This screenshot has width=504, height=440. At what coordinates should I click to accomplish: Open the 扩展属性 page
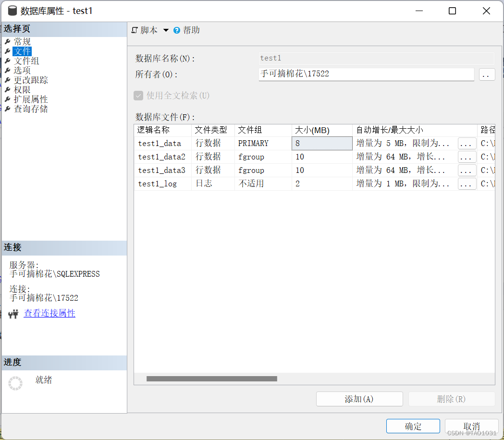click(x=31, y=99)
